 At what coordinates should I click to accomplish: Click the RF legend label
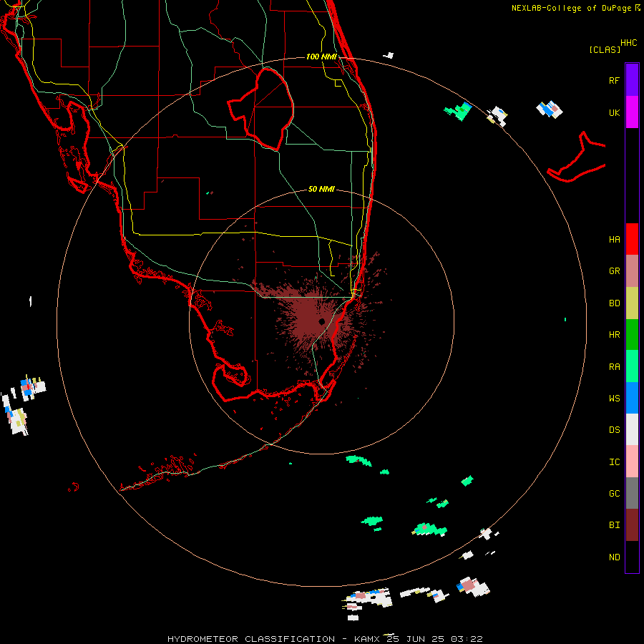click(614, 80)
